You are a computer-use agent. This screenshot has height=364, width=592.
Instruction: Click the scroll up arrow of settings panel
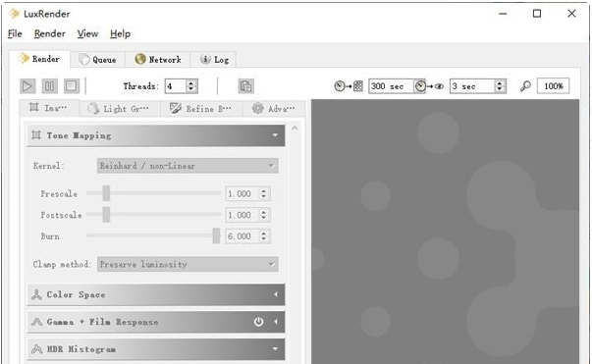point(295,129)
